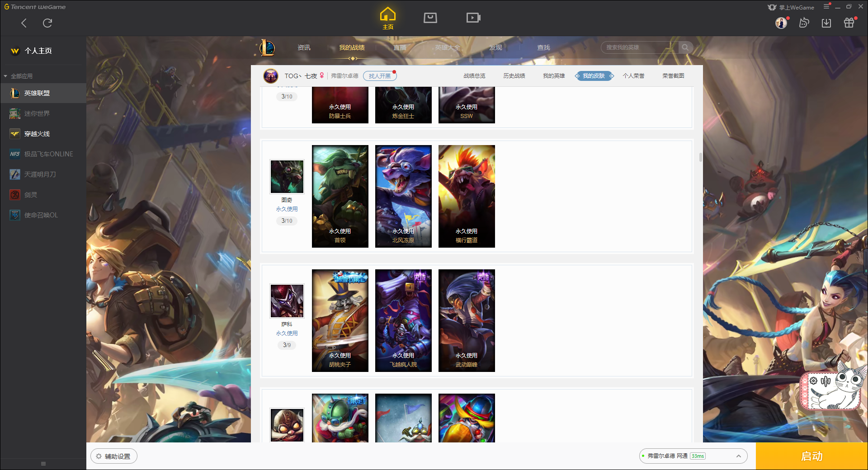Select 剑灵 in the sidebar
Screen dimensions: 868x470
(x=43, y=195)
